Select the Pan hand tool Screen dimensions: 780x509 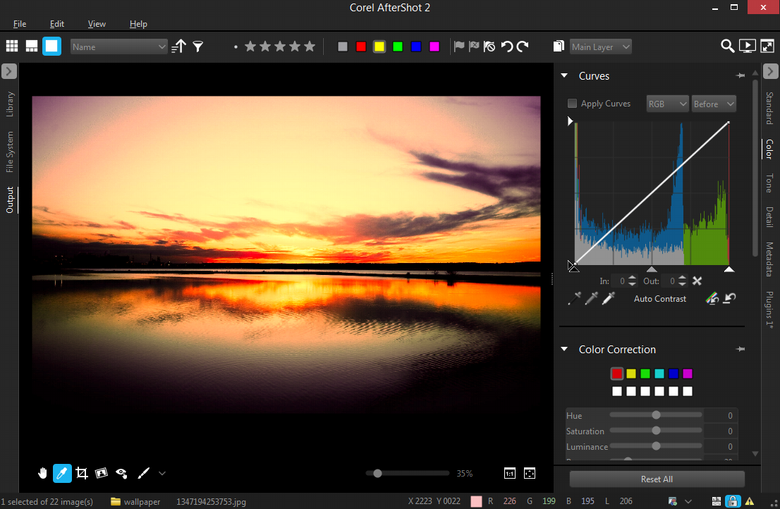(x=43, y=473)
